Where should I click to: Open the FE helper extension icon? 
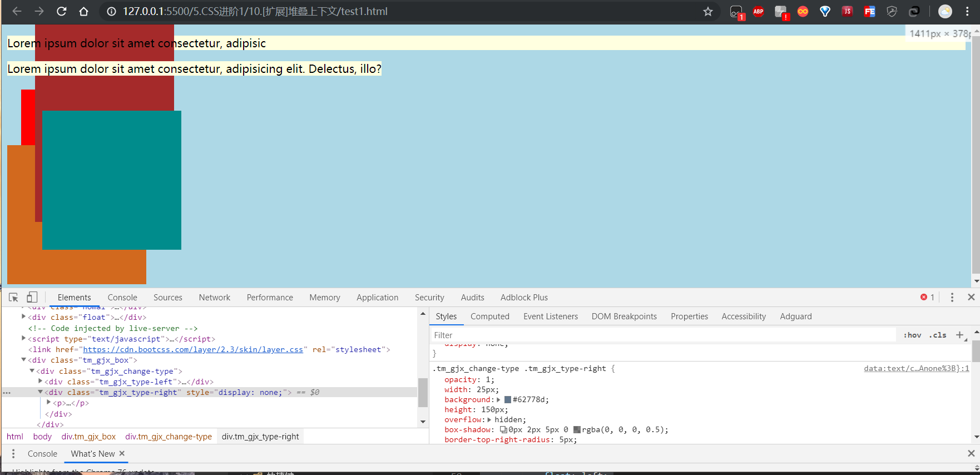[869, 11]
